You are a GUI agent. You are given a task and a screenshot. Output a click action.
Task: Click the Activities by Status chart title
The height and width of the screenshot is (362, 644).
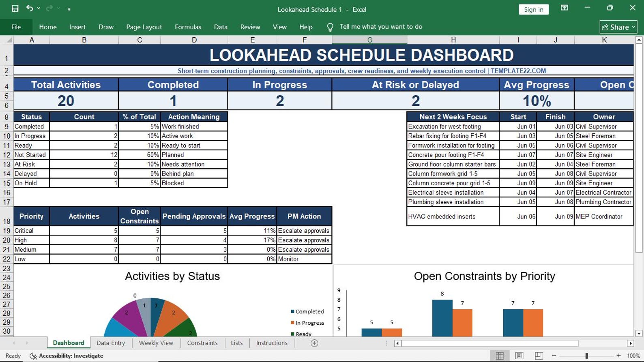[172, 276]
